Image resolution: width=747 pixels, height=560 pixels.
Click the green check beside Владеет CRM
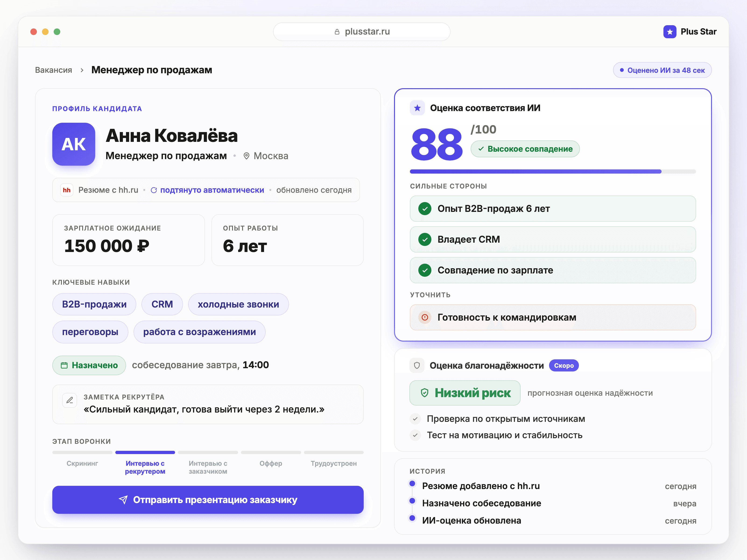tap(425, 239)
